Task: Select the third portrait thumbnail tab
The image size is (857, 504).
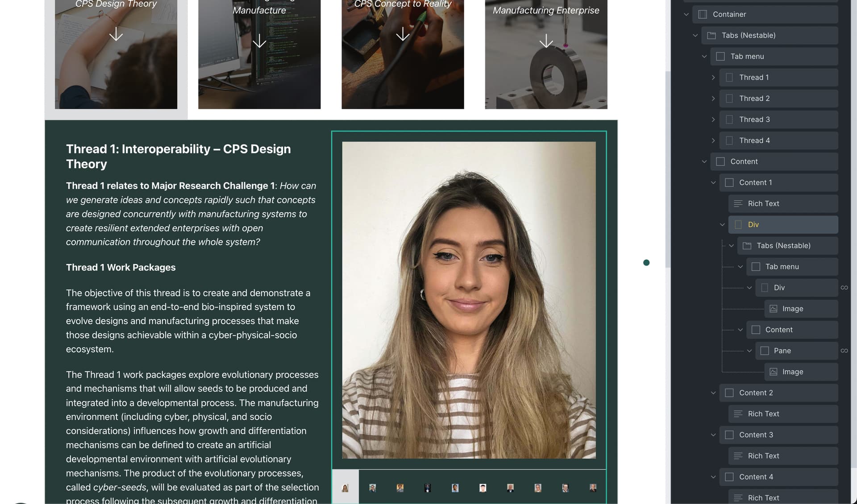Action: 400,487
